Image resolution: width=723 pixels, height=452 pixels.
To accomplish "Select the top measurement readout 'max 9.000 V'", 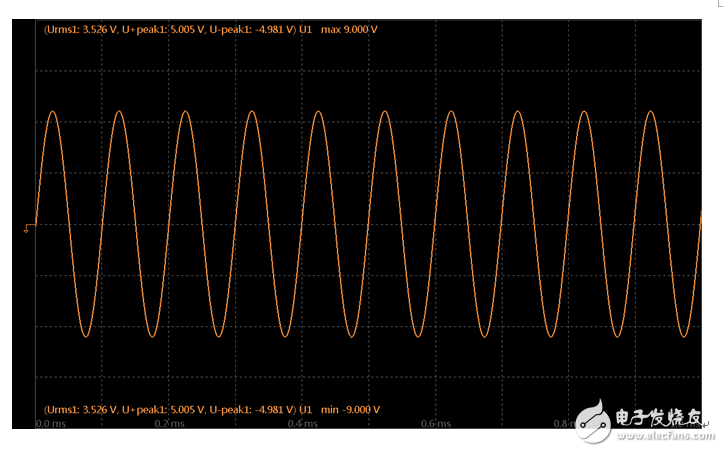I will pyautogui.click(x=349, y=30).
